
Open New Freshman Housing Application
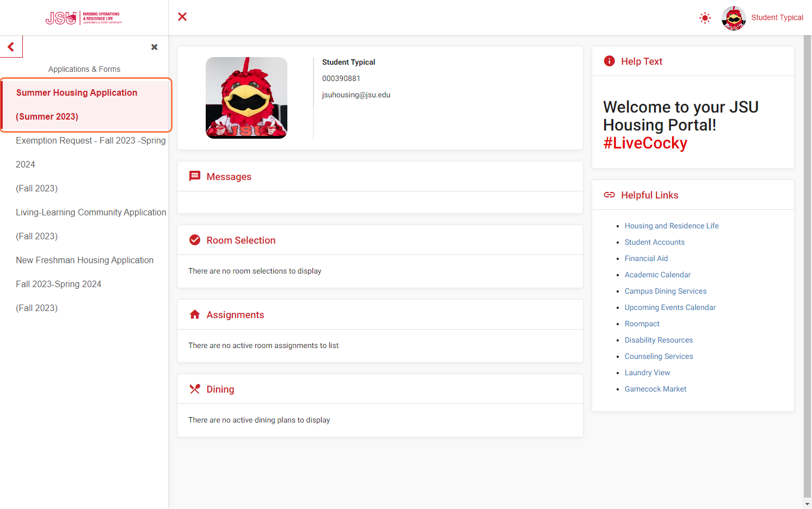[85, 284]
